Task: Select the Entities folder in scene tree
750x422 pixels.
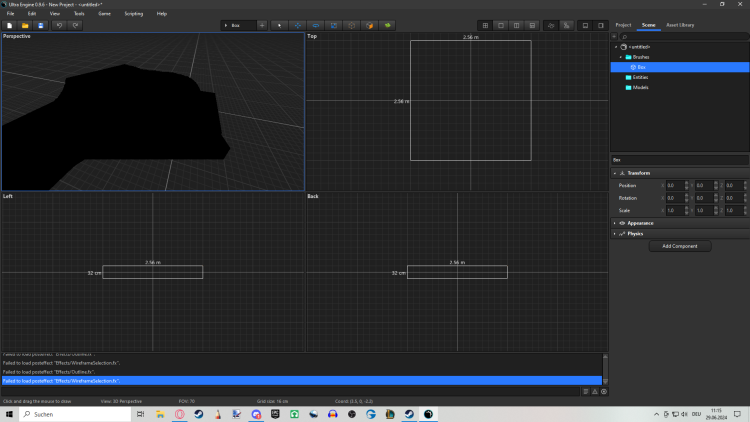Action: (640, 76)
